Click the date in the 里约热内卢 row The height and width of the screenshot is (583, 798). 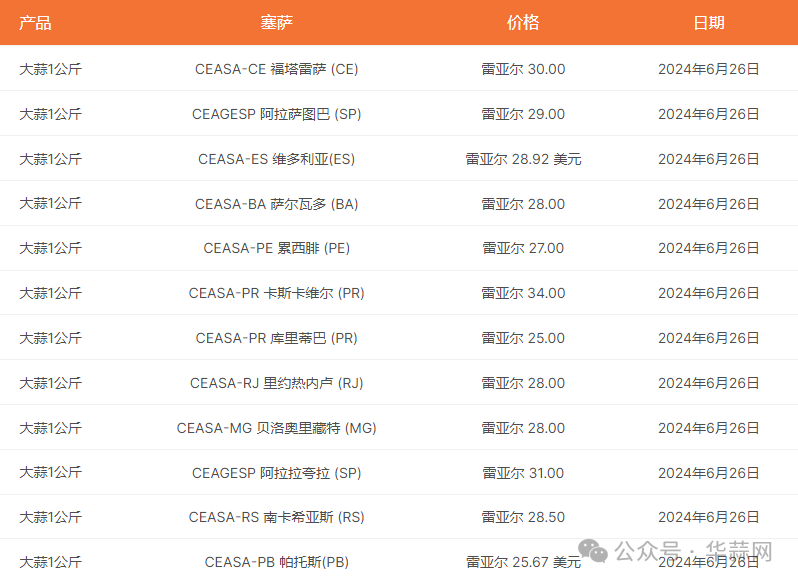(708, 383)
